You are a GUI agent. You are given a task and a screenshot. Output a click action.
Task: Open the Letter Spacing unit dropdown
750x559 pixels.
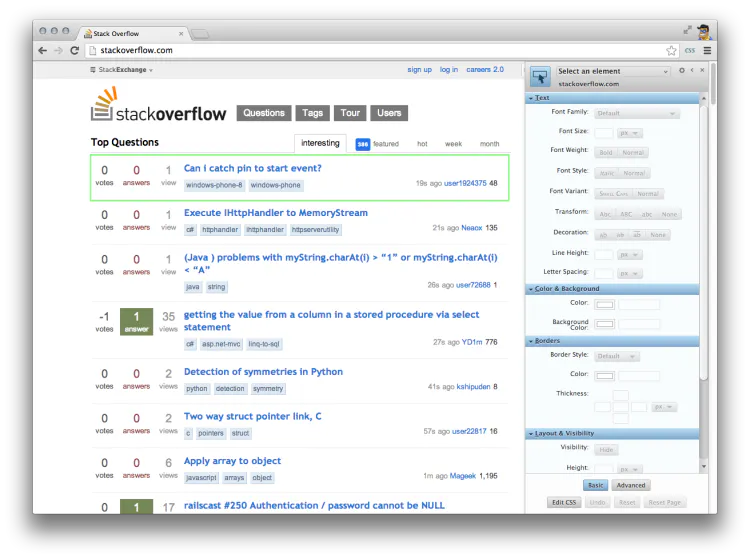pos(629,274)
